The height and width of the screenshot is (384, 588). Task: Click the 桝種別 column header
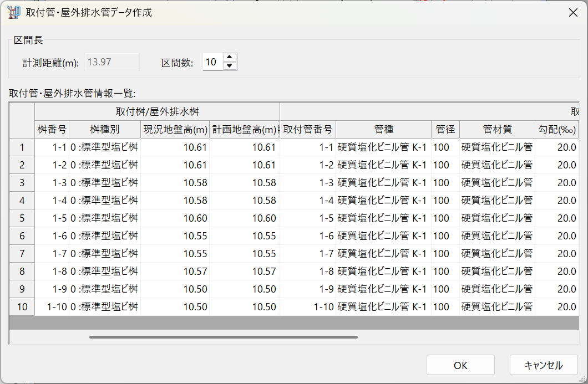coord(104,130)
